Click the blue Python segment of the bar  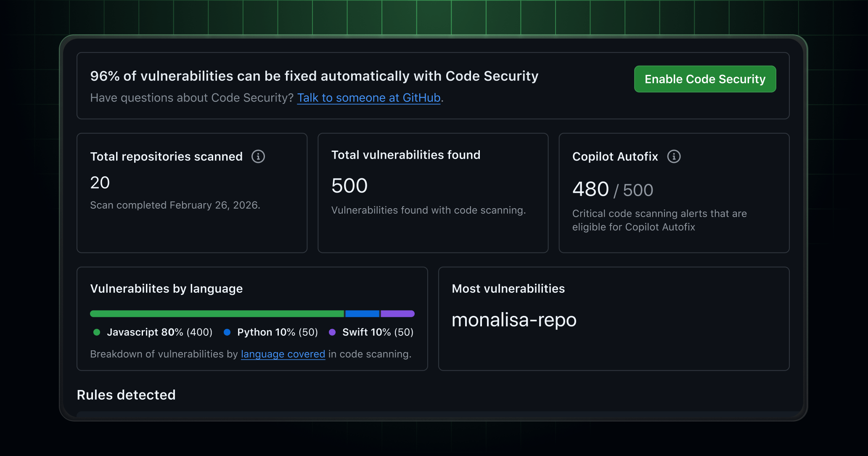pos(362,313)
